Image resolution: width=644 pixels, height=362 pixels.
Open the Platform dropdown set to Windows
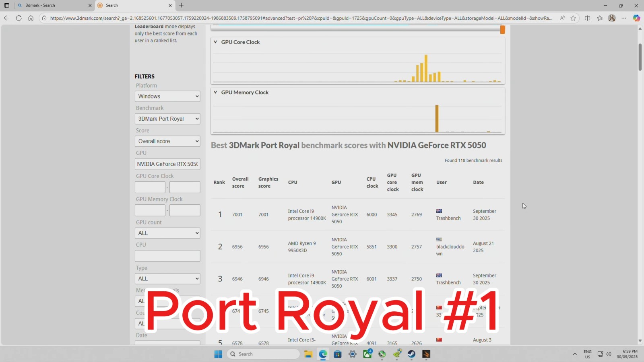[x=167, y=96]
